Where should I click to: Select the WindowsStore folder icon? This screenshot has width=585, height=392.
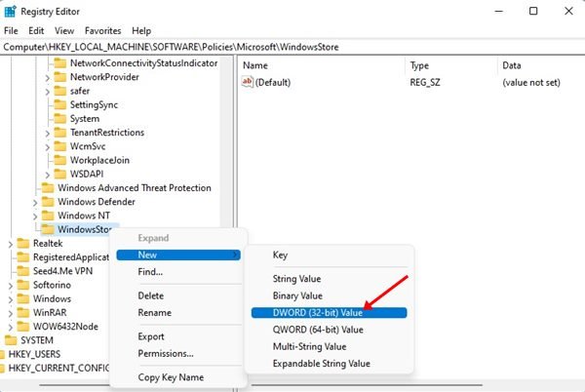tap(48, 229)
